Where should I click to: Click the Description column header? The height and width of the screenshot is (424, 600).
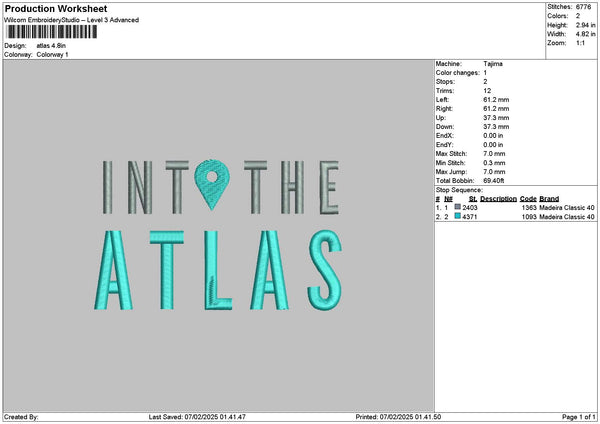pos(498,199)
